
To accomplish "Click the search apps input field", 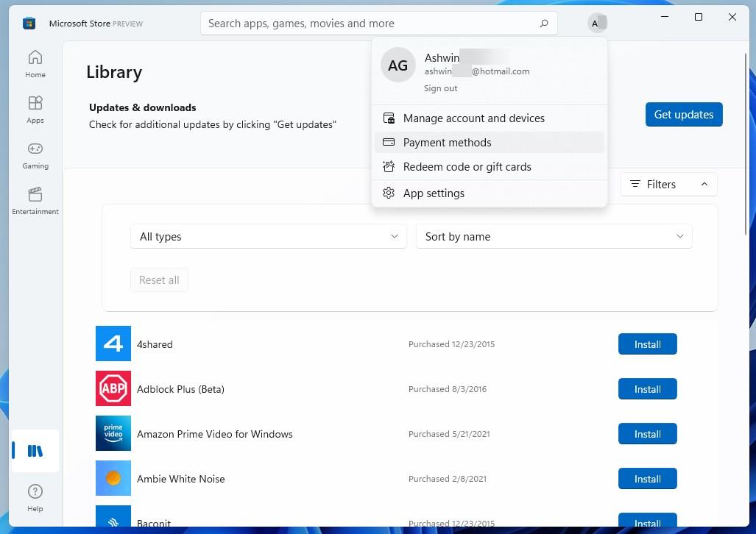I will click(379, 23).
